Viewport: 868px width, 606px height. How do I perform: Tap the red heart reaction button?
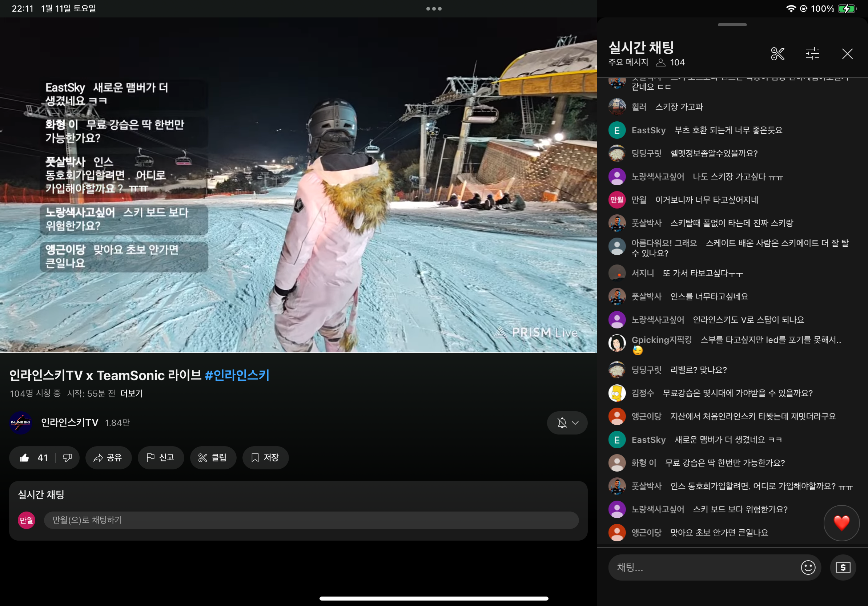click(841, 523)
